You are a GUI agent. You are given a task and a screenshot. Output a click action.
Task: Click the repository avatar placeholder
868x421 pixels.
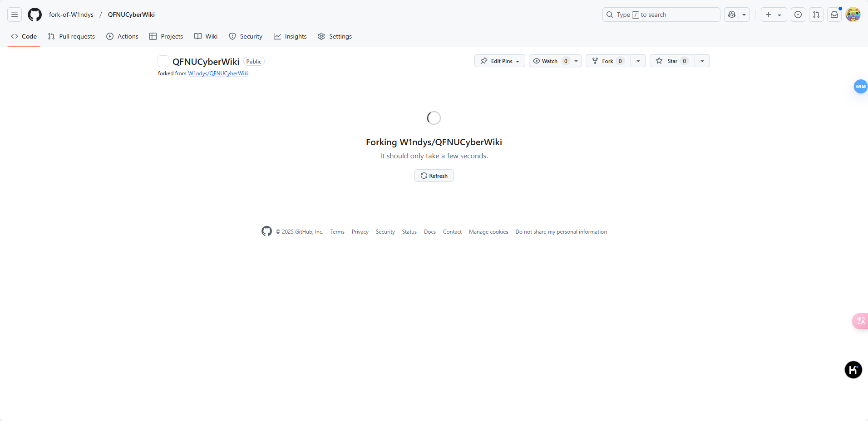point(163,61)
